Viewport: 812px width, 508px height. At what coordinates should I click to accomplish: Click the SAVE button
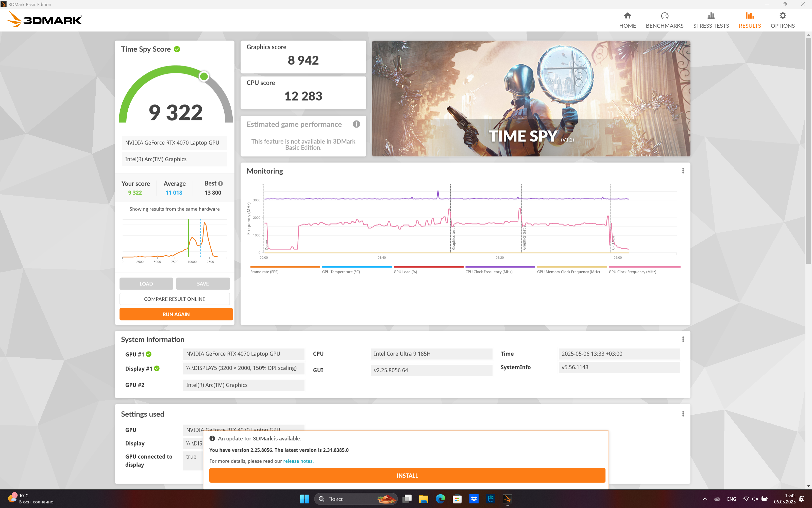tap(203, 283)
